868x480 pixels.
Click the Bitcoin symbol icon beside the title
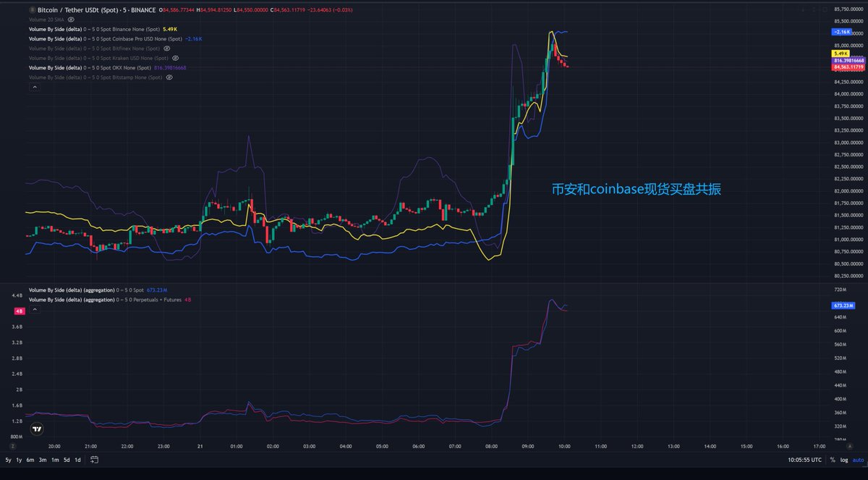pyautogui.click(x=33, y=12)
